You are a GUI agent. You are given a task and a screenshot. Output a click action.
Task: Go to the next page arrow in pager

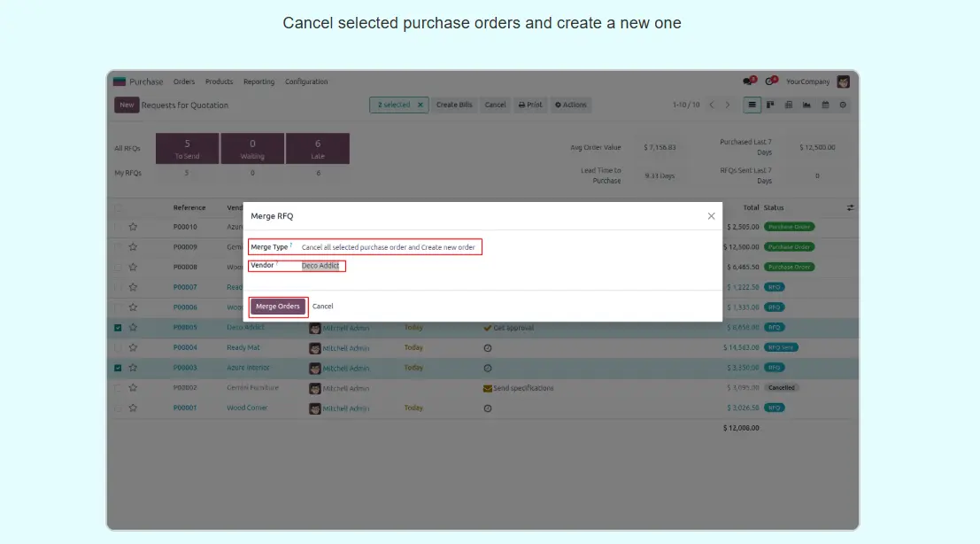click(728, 105)
